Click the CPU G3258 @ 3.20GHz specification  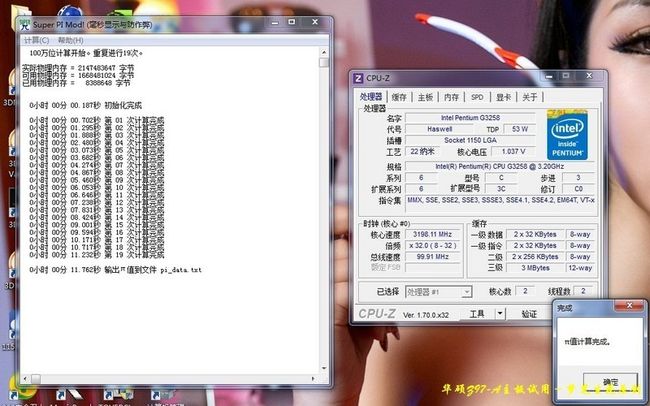coord(500,166)
